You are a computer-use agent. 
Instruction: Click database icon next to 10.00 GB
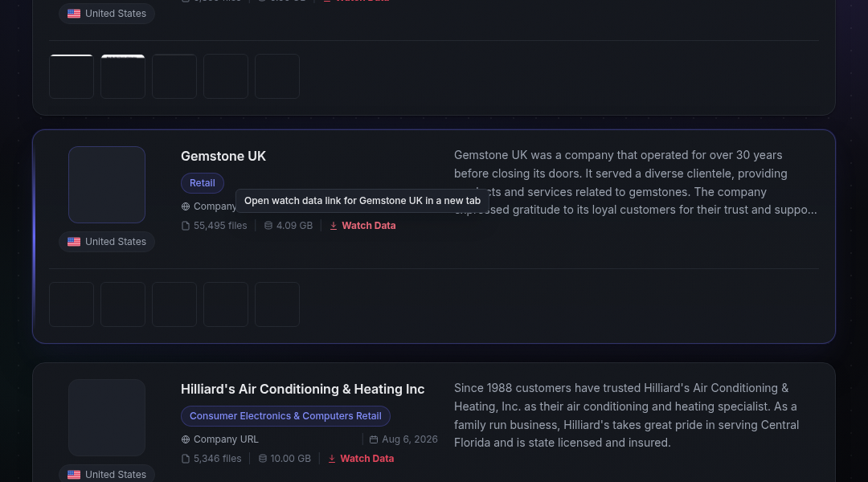pos(263,459)
